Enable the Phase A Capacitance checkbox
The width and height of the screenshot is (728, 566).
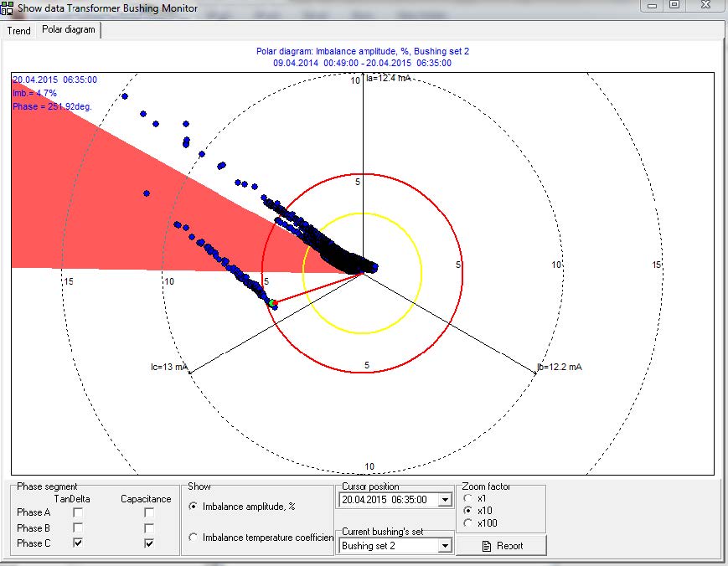149,512
